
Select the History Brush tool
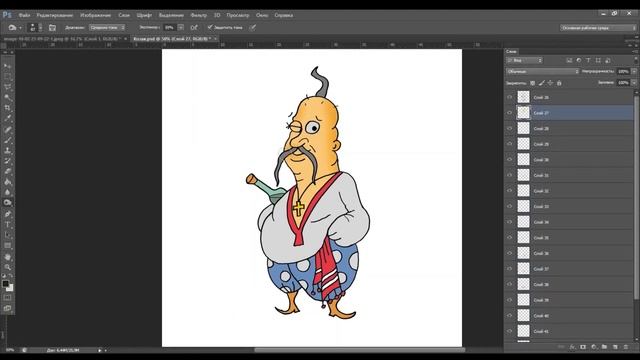pyautogui.click(x=7, y=161)
